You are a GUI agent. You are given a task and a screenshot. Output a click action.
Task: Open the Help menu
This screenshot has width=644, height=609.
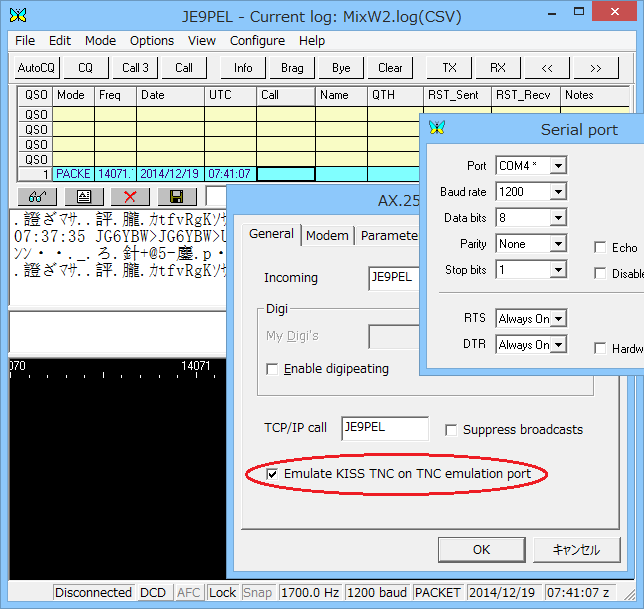click(312, 41)
